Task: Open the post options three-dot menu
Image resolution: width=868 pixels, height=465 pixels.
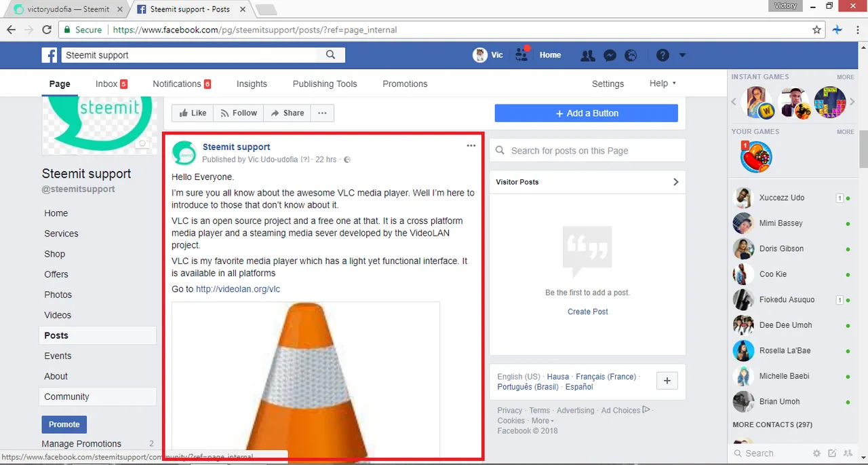Action: click(x=471, y=146)
